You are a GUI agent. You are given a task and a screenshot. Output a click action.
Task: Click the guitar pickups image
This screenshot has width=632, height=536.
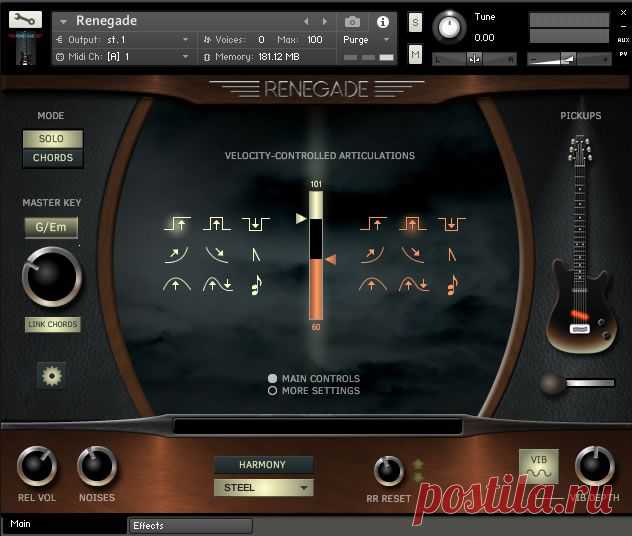[x=580, y=245]
